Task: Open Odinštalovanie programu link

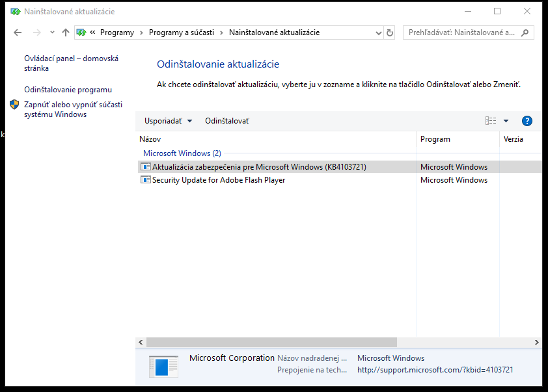Action: click(x=68, y=90)
